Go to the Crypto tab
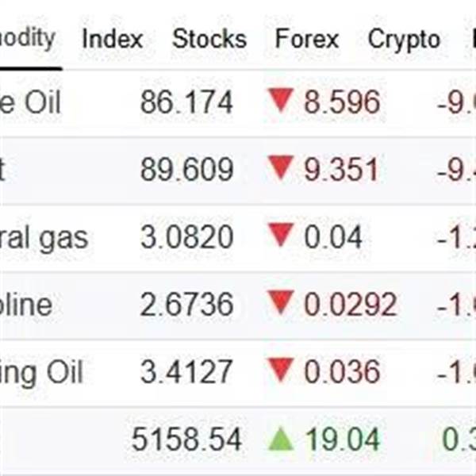This screenshot has width=476, height=476. pyautogui.click(x=403, y=39)
